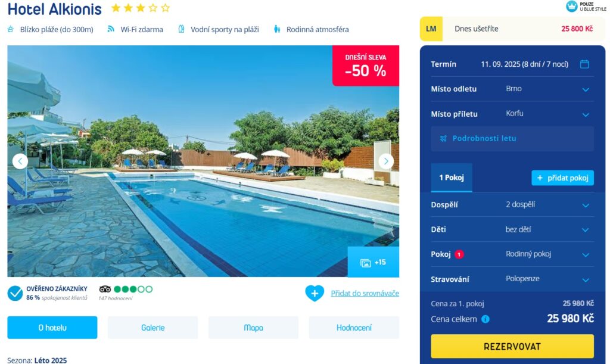Open the Dospělí 2 dospělí dropdown
610x364 pixels.
(x=512, y=204)
